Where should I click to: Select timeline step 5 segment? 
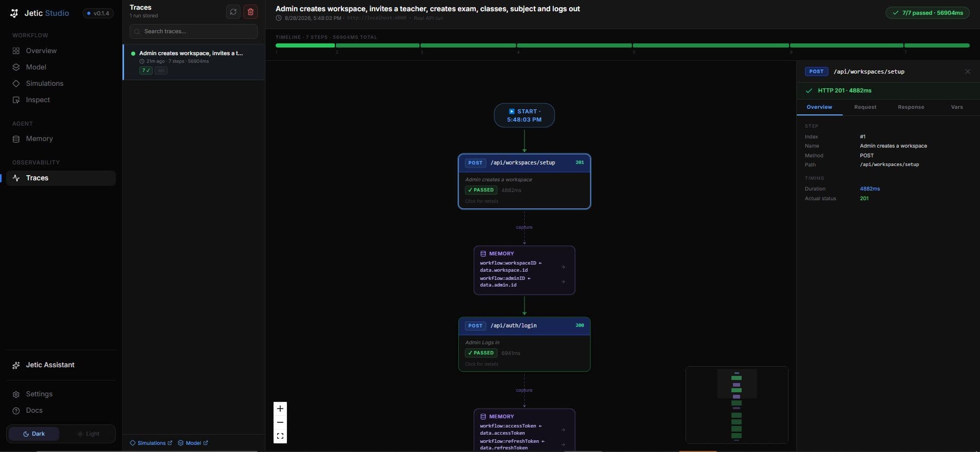click(x=711, y=45)
